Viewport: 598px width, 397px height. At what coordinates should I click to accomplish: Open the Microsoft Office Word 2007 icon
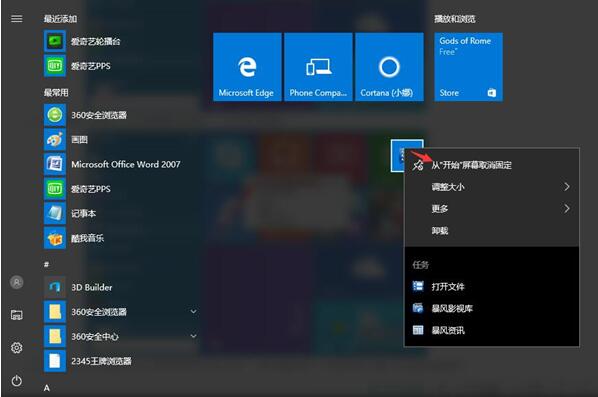coord(55,164)
